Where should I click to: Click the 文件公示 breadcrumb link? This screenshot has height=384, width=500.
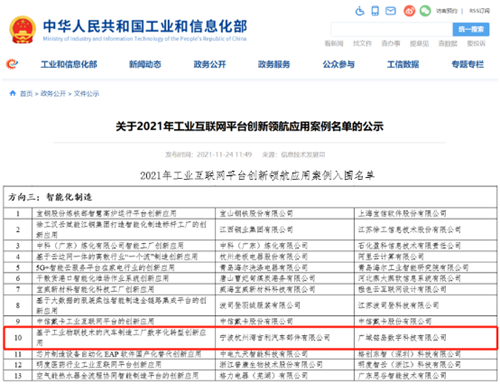tap(86, 94)
